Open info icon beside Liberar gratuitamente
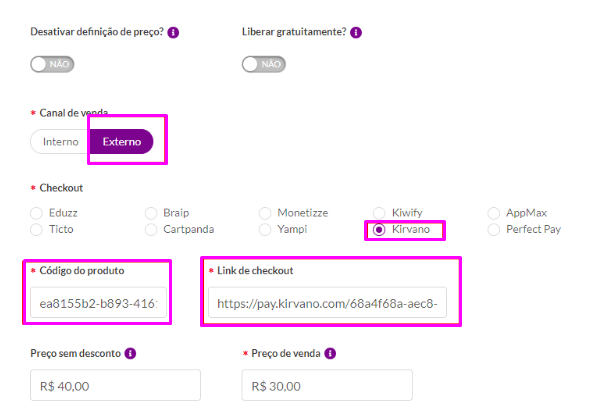This screenshot has height=419, width=593. [356, 33]
